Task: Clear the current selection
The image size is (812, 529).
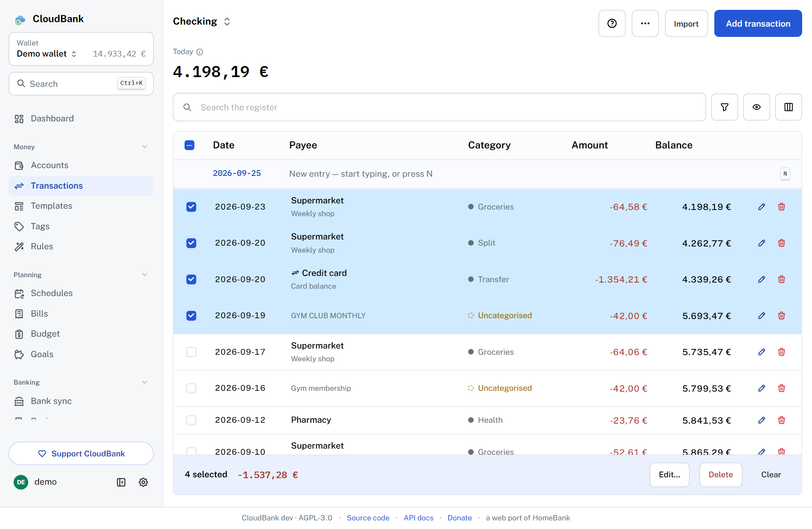Action: pos(771,474)
